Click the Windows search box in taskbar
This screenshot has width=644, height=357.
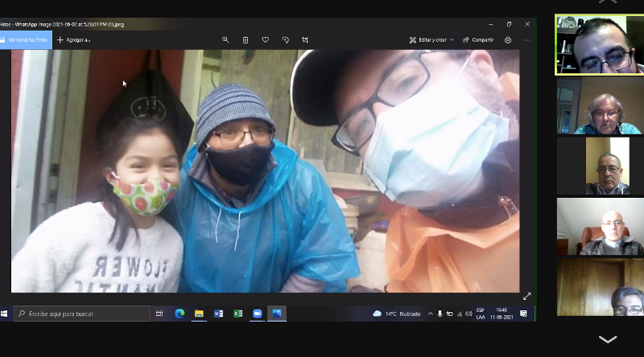pos(80,314)
